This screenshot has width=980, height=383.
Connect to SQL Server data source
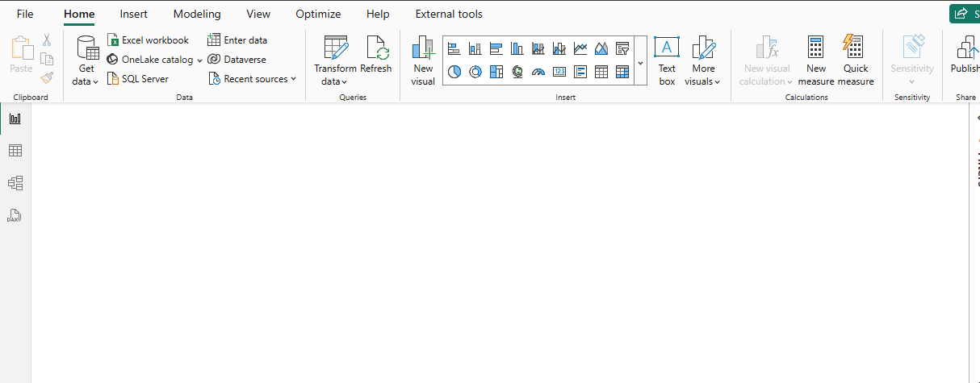138,79
